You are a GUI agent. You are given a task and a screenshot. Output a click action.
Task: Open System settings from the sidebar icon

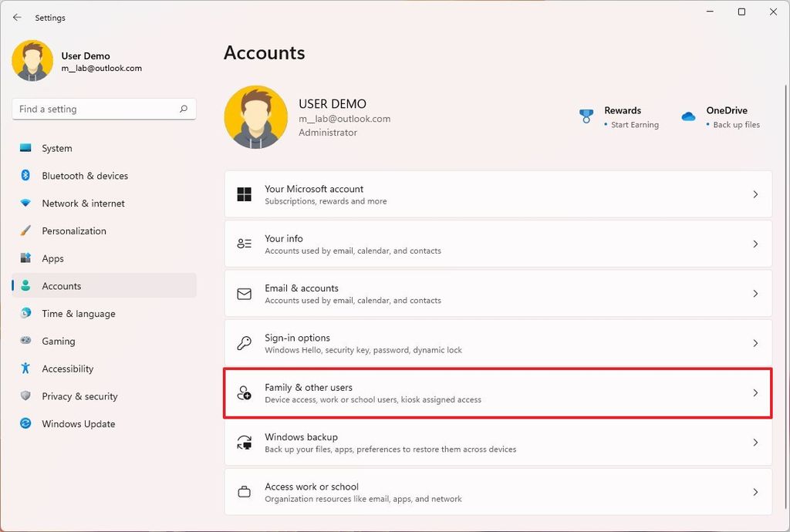coord(25,148)
